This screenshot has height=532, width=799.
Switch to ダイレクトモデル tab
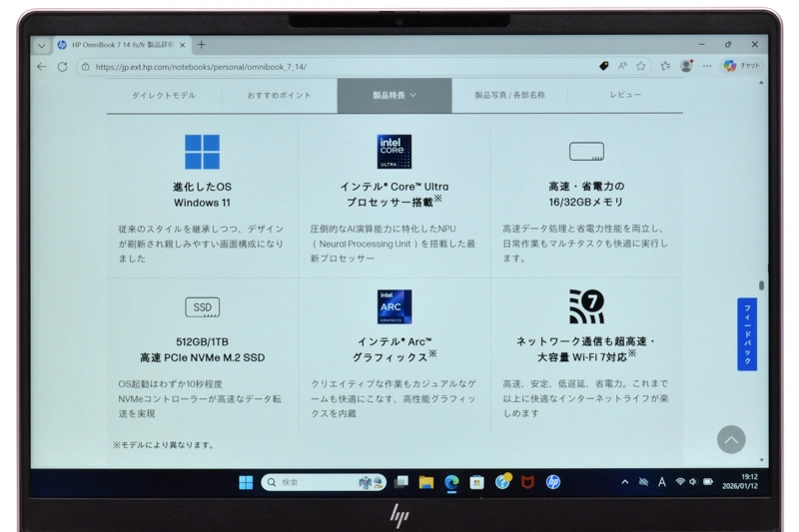164,95
